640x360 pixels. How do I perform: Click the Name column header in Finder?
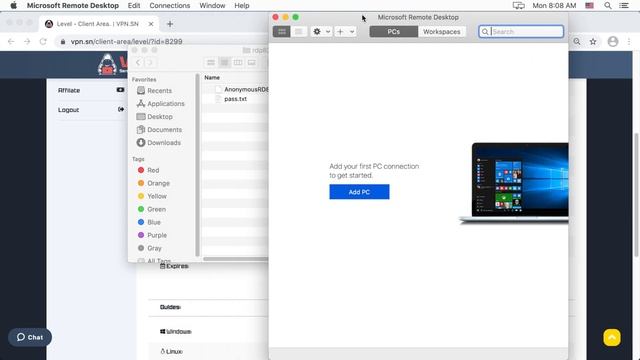click(212, 78)
